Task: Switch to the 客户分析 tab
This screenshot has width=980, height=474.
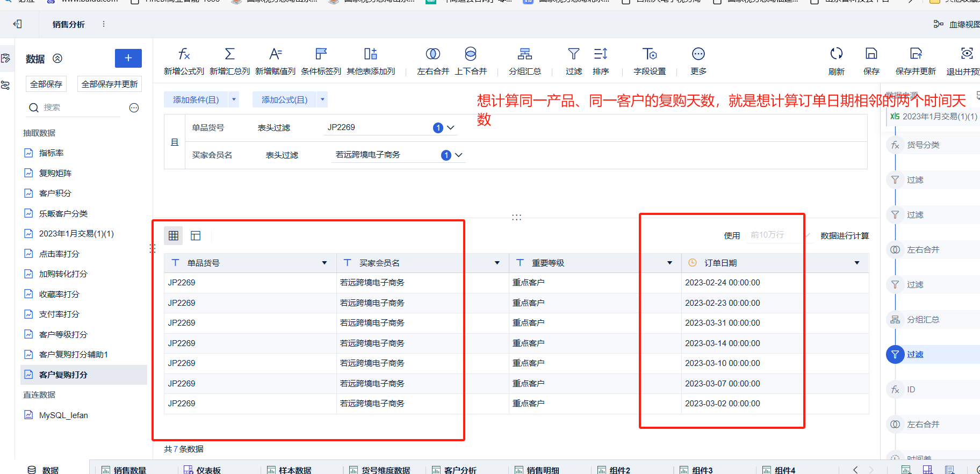Action: [x=453, y=470]
